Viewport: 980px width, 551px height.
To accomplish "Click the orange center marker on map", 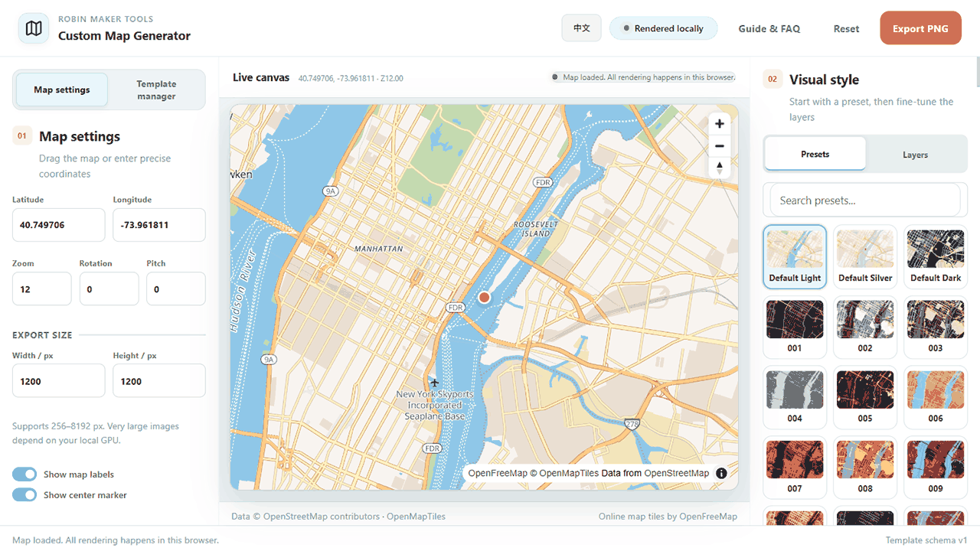I will pyautogui.click(x=484, y=297).
